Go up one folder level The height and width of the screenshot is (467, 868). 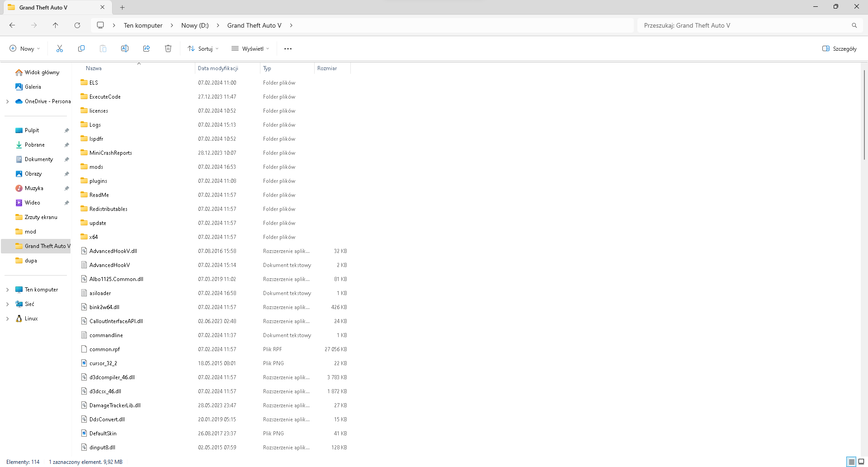tap(56, 25)
